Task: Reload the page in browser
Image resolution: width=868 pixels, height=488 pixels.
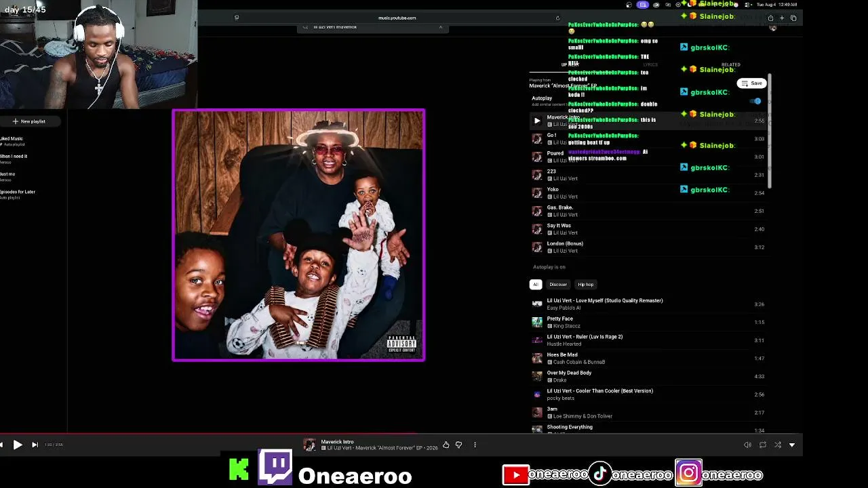Action: 557,18
